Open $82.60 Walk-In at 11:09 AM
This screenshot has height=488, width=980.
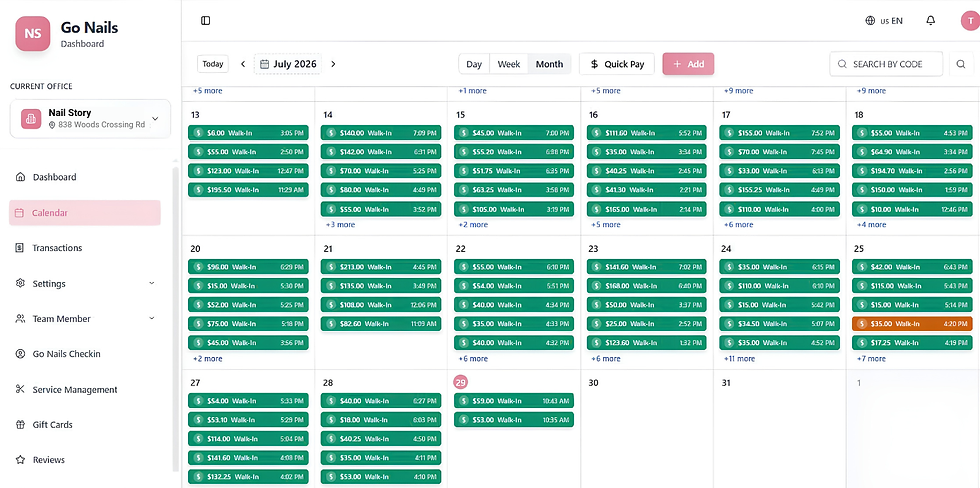(x=381, y=324)
